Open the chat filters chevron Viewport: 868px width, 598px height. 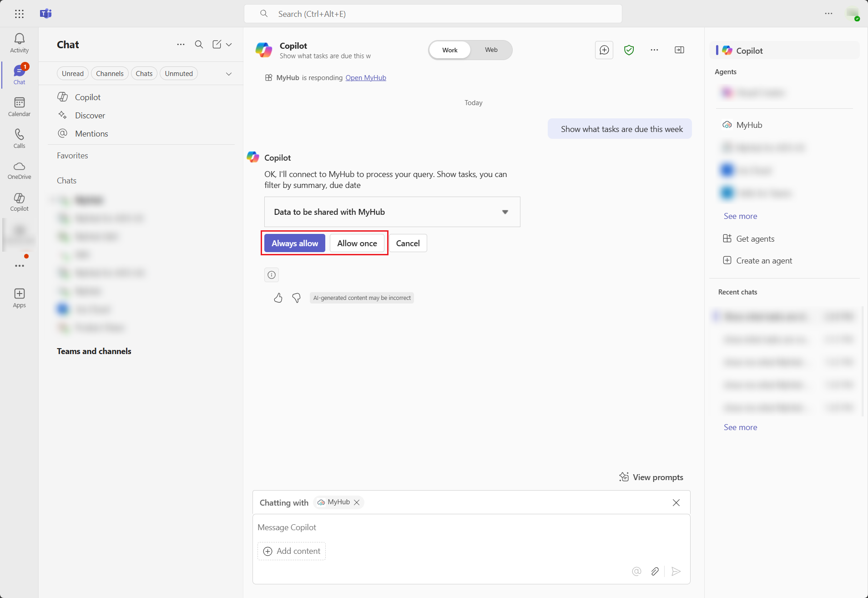[229, 73]
